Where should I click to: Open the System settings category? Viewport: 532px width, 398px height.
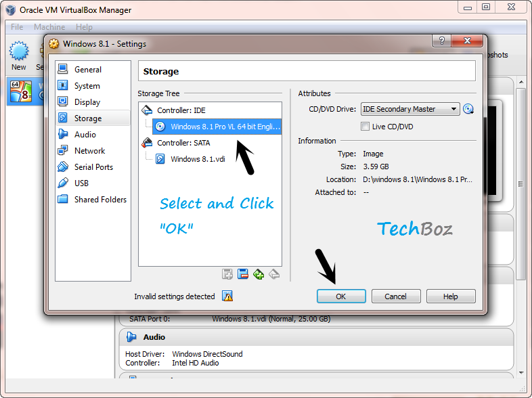87,86
